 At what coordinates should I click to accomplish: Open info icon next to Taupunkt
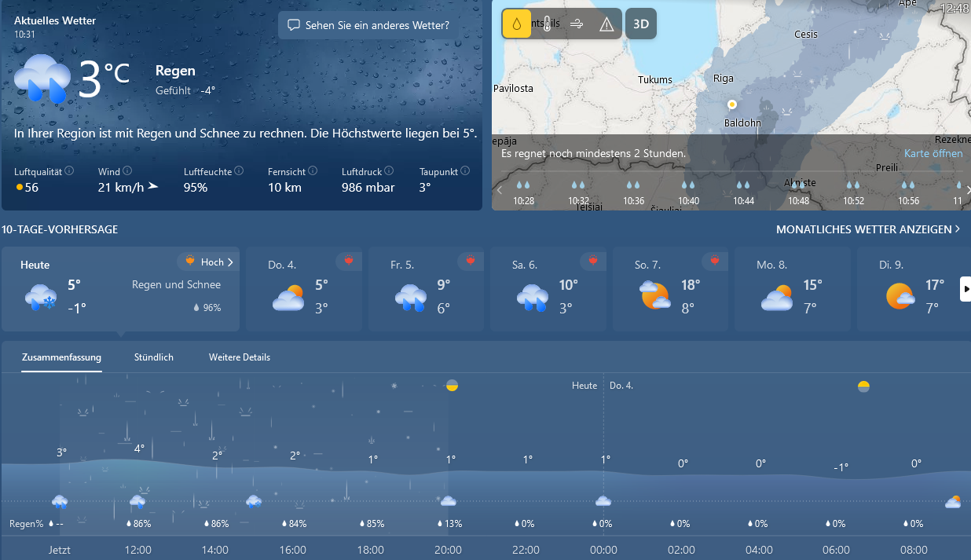tap(465, 170)
